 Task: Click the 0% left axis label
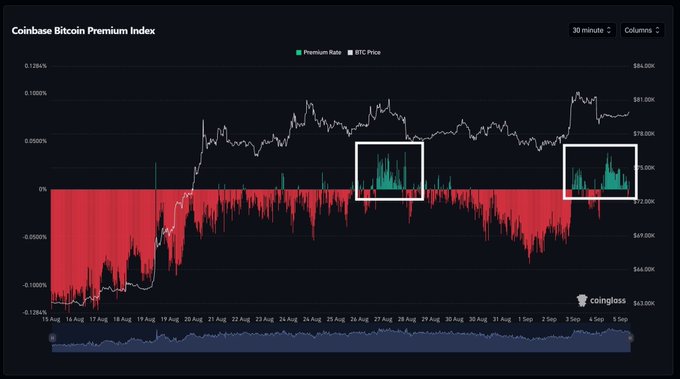coord(42,190)
